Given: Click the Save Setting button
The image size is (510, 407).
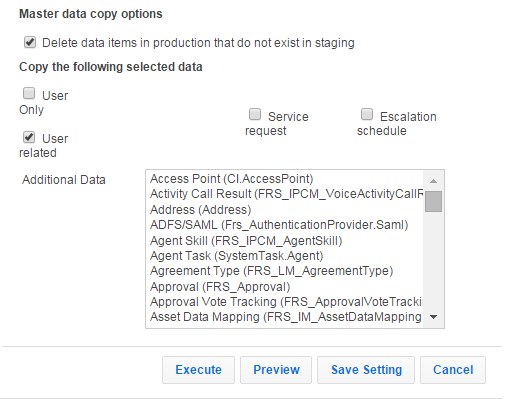Looking at the screenshot, I should [366, 370].
